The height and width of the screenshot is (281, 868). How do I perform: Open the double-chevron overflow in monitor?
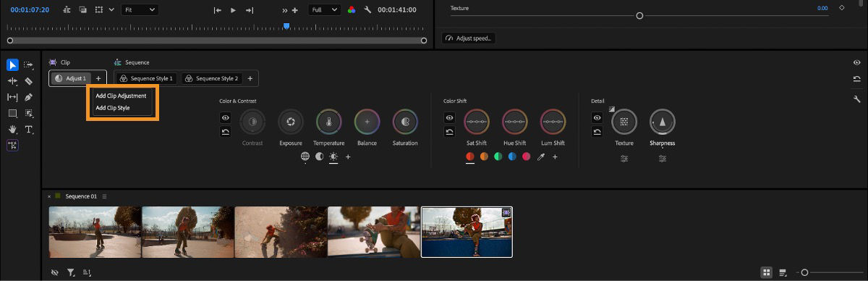tap(285, 10)
